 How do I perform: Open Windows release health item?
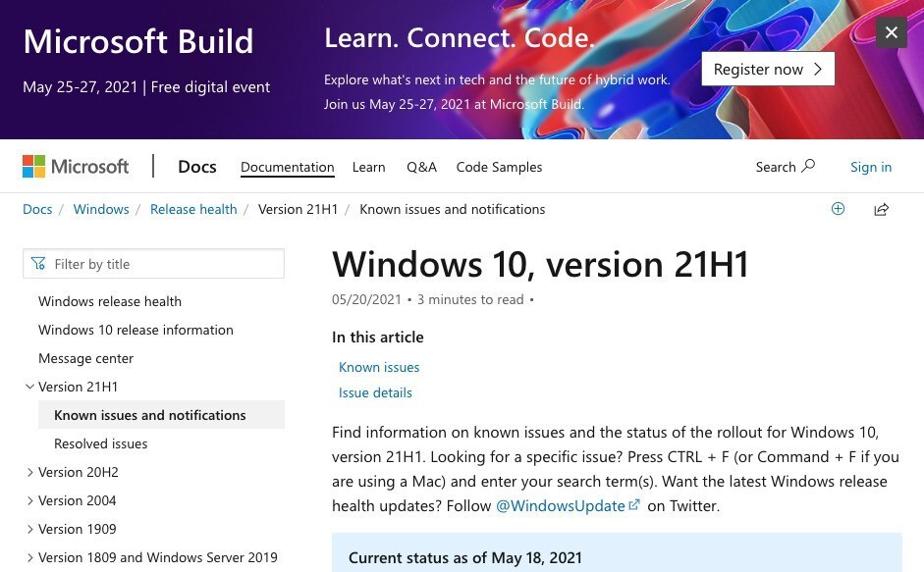[x=110, y=301]
